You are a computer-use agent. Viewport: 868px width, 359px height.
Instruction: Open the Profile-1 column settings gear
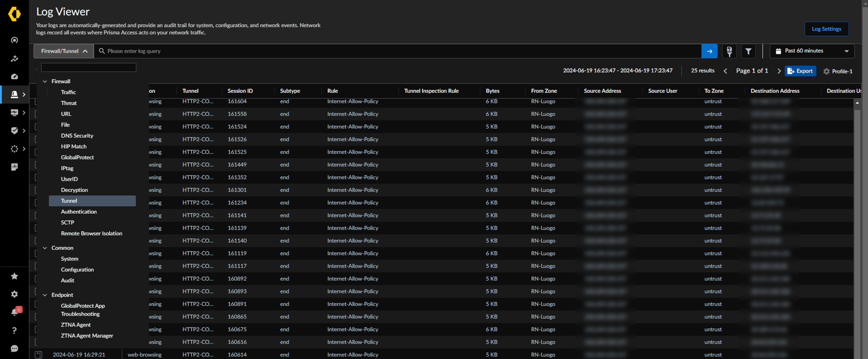click(826, 71)
